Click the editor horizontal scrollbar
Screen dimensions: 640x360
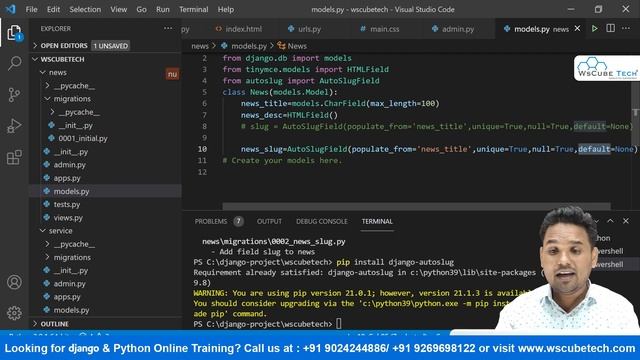click(x=416, y=206)
